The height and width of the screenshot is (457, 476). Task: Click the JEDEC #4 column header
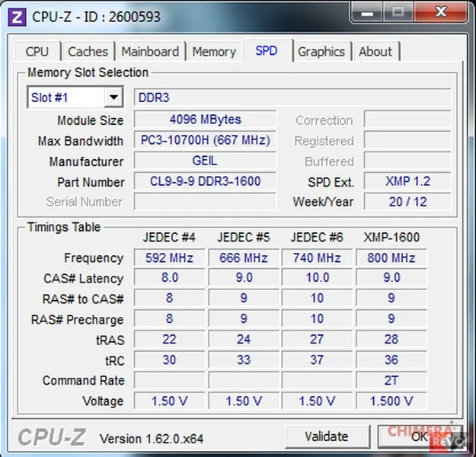[x=169, y=238]
